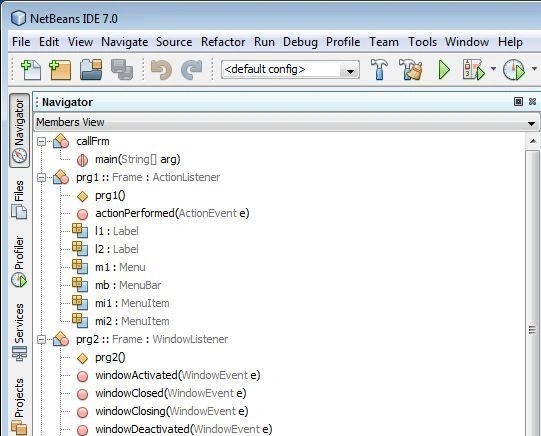Open the Source menu
Screen dimensions: 541x436
[174, 42]
